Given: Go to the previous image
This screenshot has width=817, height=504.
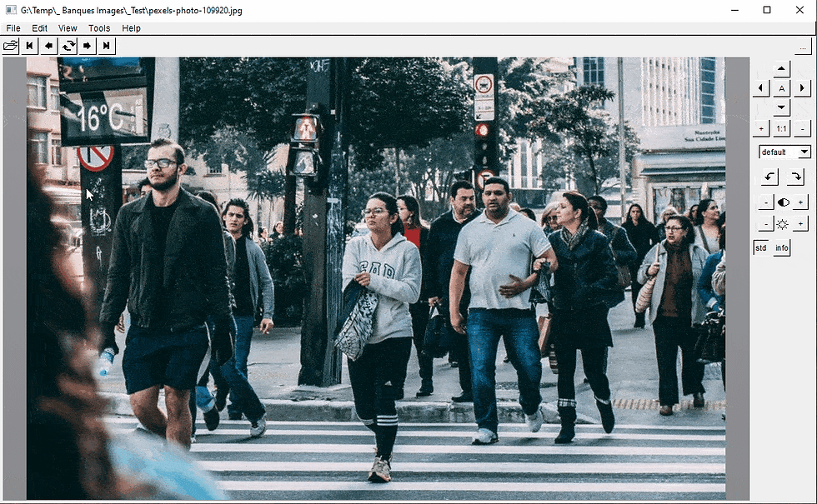Looking at the screenshot, I should point(49,46).
